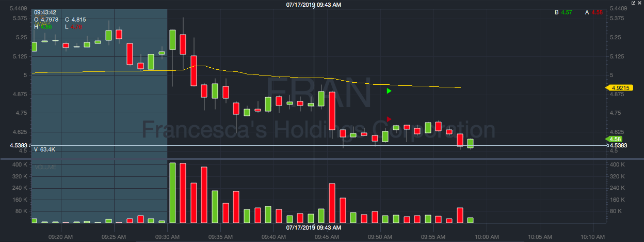Click the volume readout V 63.4K

pyautogui.click(x=45, y=149)
